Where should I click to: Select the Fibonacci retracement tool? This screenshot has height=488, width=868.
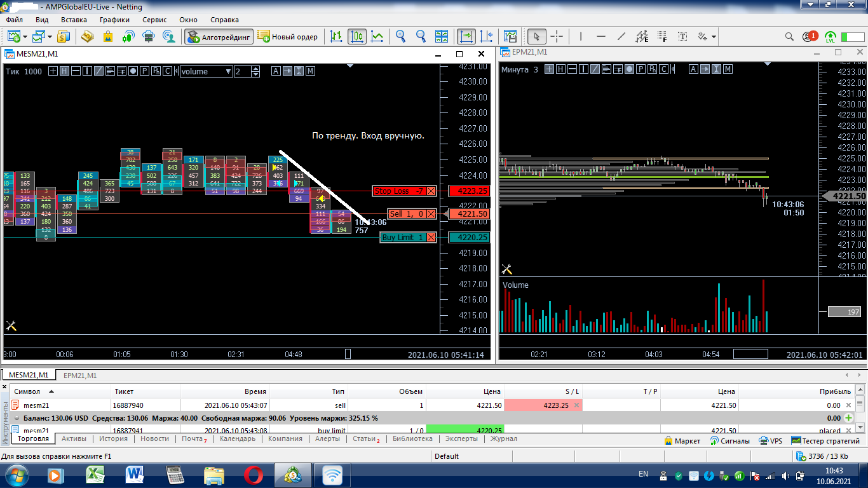coord(662,36)
